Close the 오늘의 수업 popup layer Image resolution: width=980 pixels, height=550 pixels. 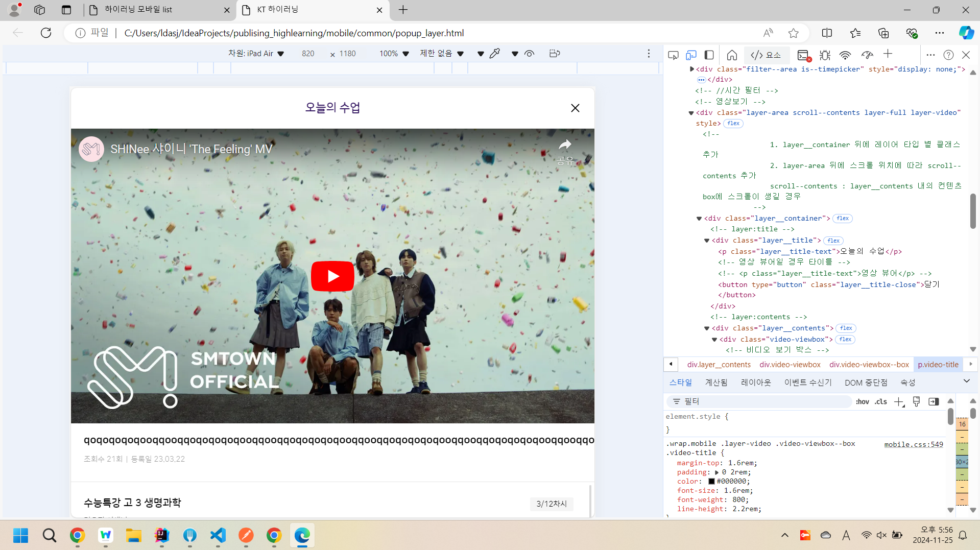[x=575, y=108]
